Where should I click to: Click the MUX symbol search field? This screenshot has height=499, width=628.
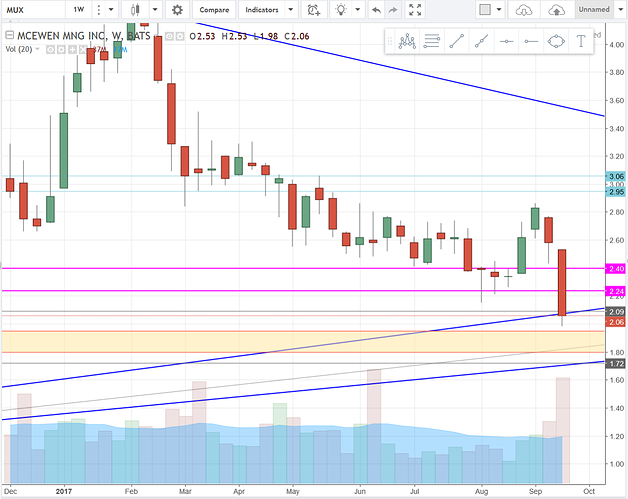click(x=34, y=10)
